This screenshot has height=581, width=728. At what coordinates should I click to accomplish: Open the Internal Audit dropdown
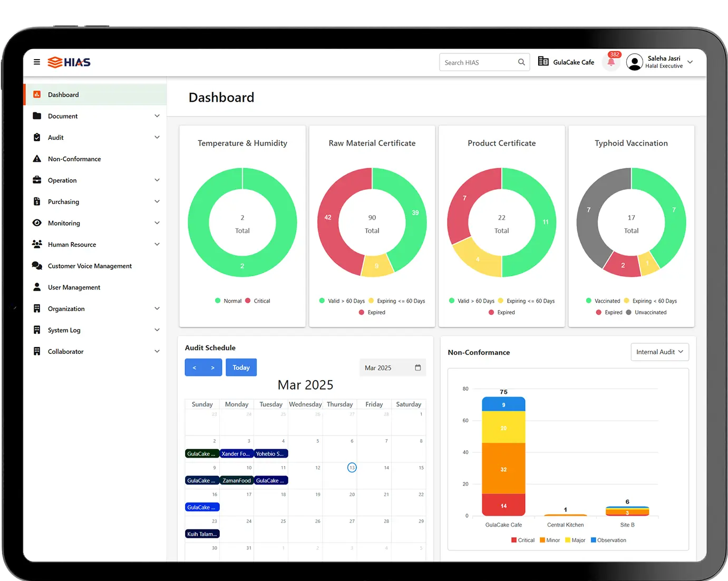pos(659,352)
